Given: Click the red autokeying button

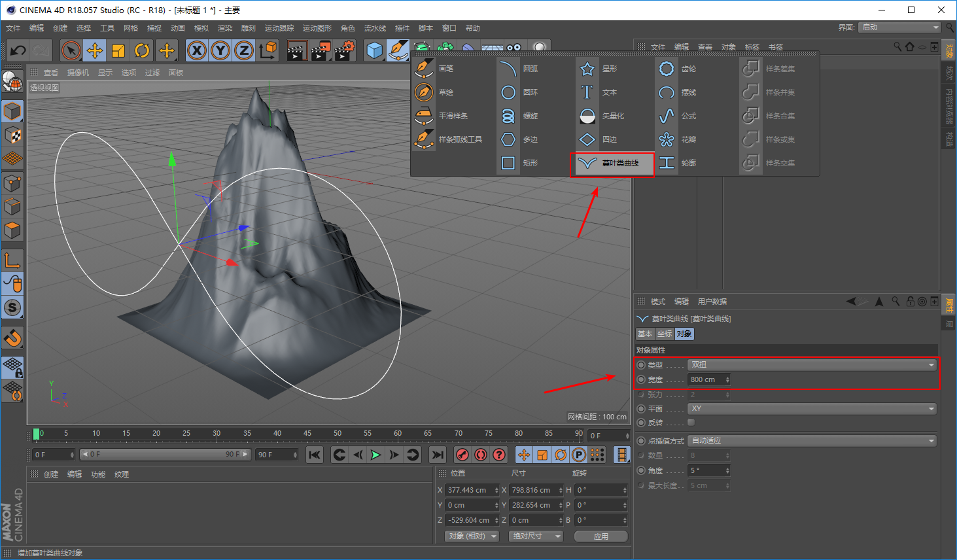Looking at the screenshot, I should click(481, 455).
